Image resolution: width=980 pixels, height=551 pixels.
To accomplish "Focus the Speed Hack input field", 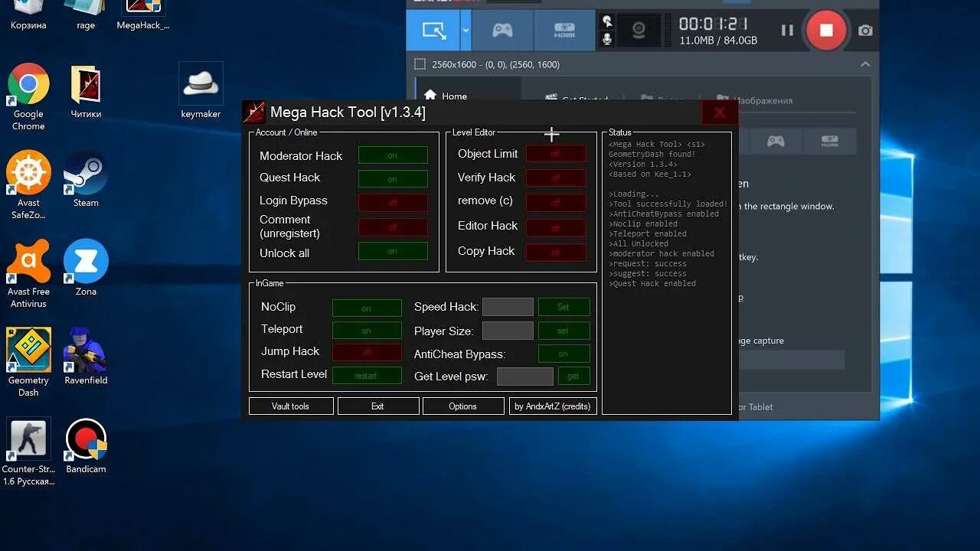I will click(508, 307).
